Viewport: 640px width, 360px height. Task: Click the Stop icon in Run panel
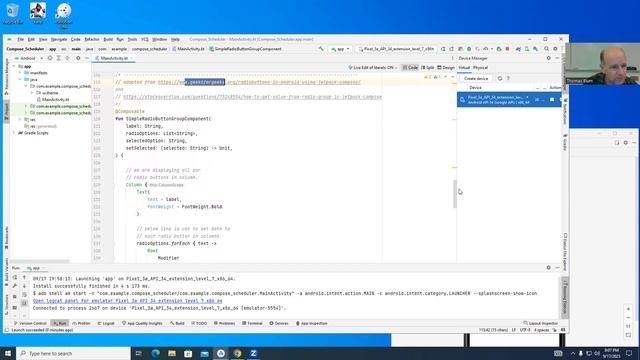point(15,297)
